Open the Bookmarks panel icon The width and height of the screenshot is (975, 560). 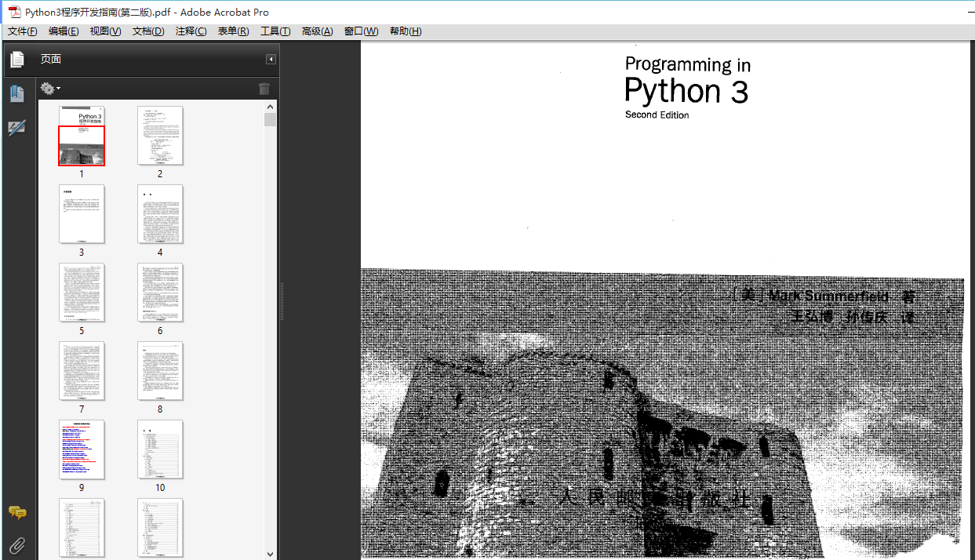pyautogui.click(x=17, y=94)
